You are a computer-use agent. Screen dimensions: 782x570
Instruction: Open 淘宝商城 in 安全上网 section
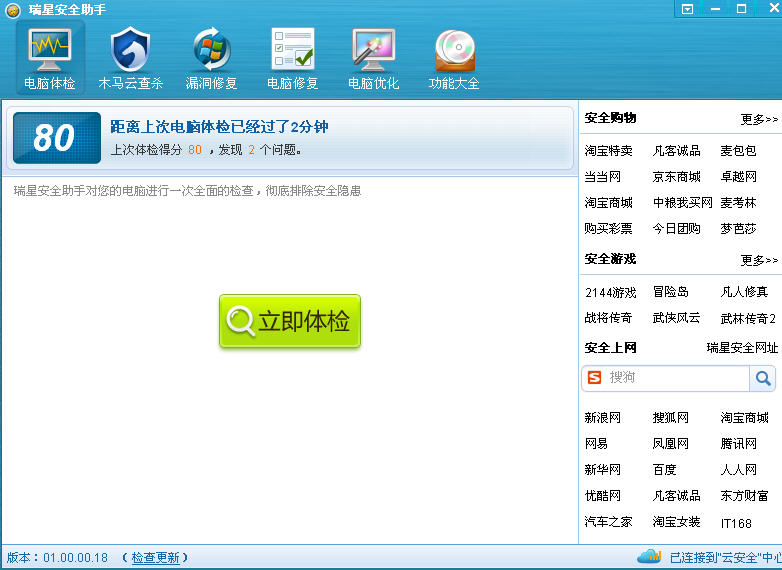[x=744, y=417]
